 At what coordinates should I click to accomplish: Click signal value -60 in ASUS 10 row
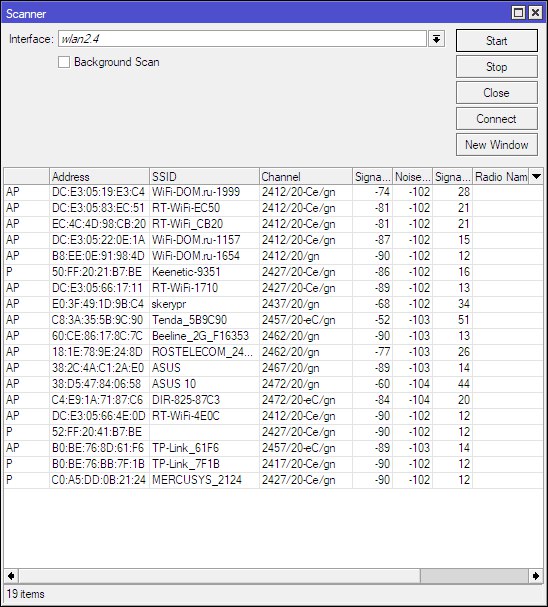(382, 384)
